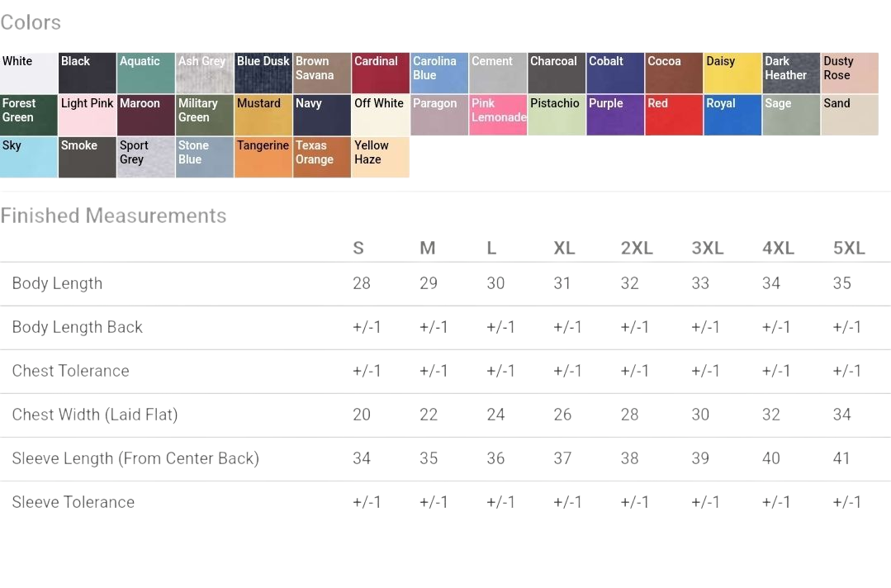This screenshot has height=588, width=891.
Task: Select the Cardinal color swatch
Action: pos(380,73)
